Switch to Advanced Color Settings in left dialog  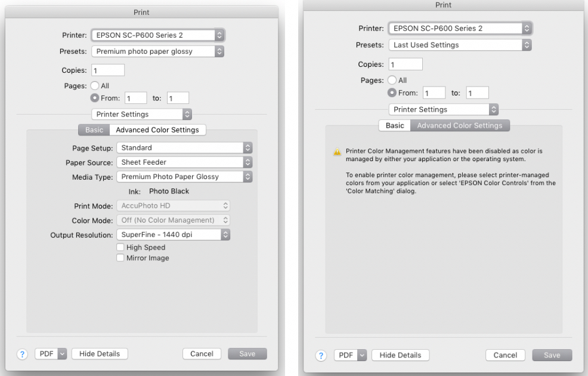[x=157, y=130]
